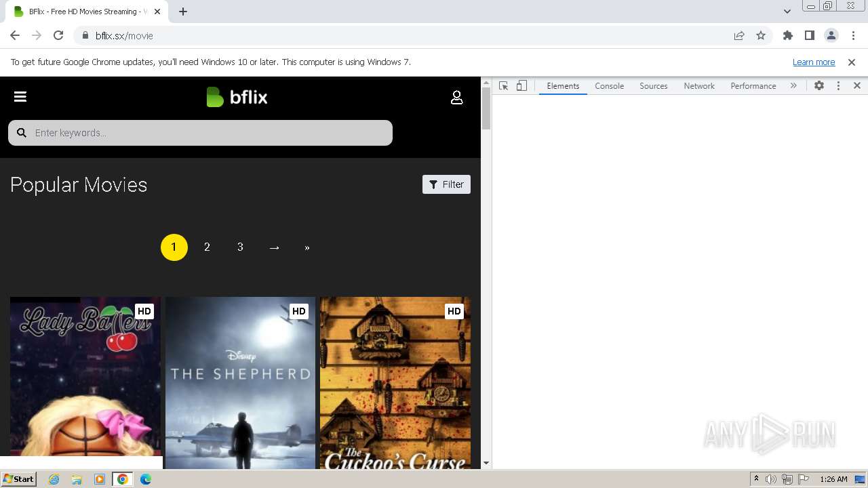Open Windows Media Player taskbar icon
Screen dimensions: 868x488
pyautogui.click(x=100, y=479)
